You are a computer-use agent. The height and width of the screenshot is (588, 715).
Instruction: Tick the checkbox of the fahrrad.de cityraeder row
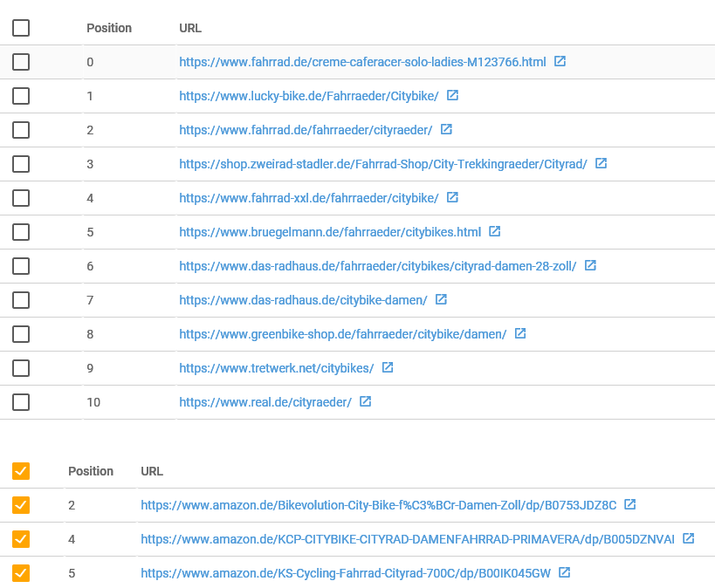point(21,130)
